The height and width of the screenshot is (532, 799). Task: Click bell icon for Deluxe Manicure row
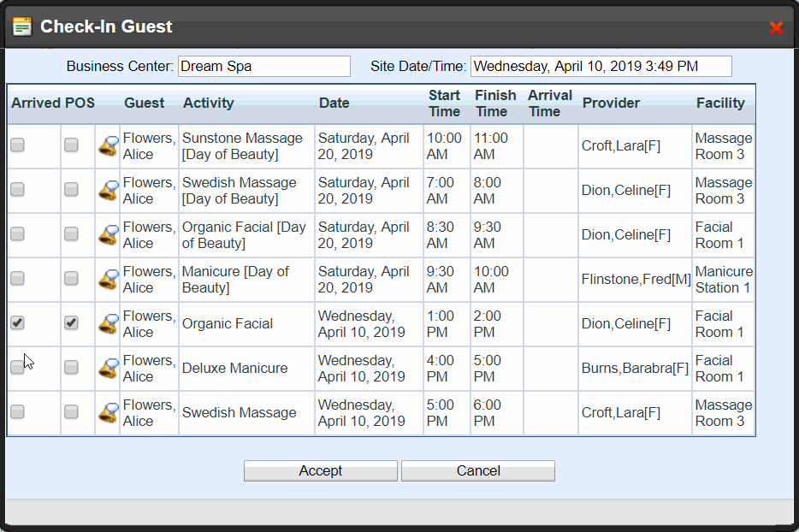point(108,368)
